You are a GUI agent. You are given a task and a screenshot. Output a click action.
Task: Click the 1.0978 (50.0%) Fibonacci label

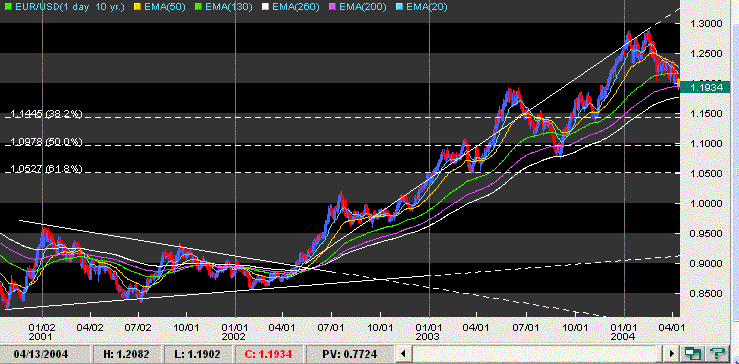[x=46, y=141]
